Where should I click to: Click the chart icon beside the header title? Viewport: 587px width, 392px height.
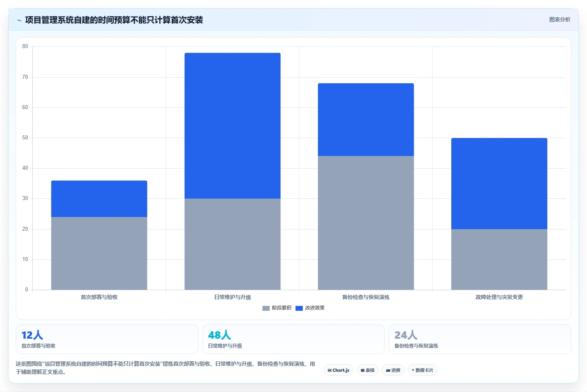[19, 20]
